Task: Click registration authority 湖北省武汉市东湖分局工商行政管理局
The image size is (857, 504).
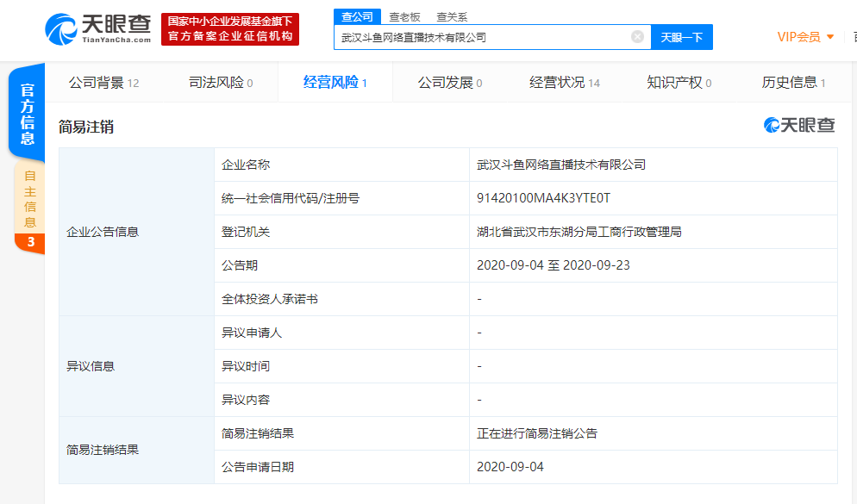Action: [579, 232]
